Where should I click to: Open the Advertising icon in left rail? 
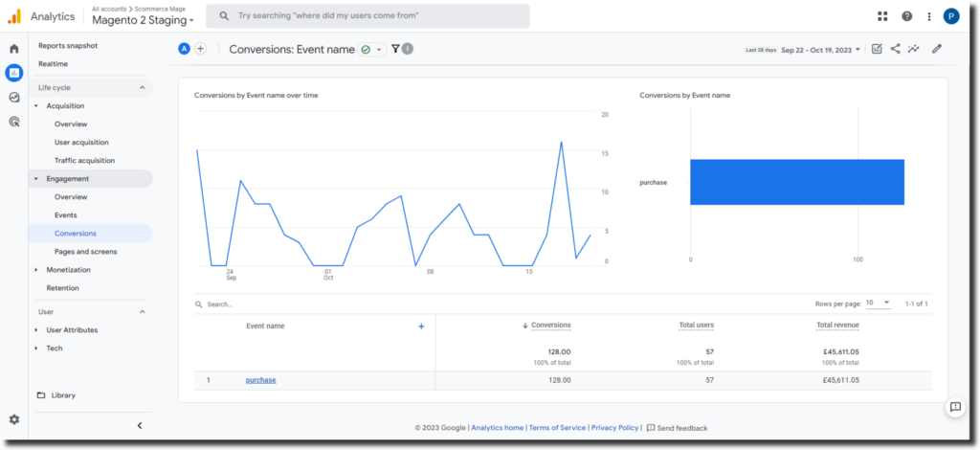(x=13, y=122)
